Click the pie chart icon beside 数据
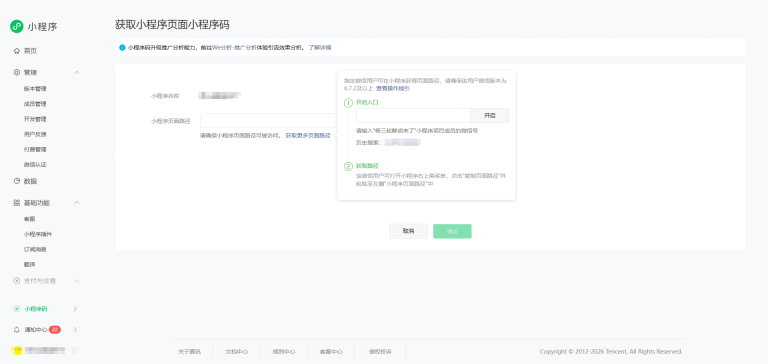Image resolution: width=768 pixels, height=364 pixels. [x=17, y=181]
